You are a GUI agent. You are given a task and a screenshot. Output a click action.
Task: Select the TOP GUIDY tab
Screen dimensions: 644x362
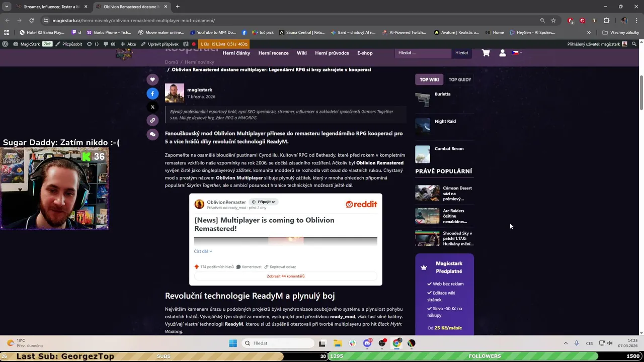point(460,79)
